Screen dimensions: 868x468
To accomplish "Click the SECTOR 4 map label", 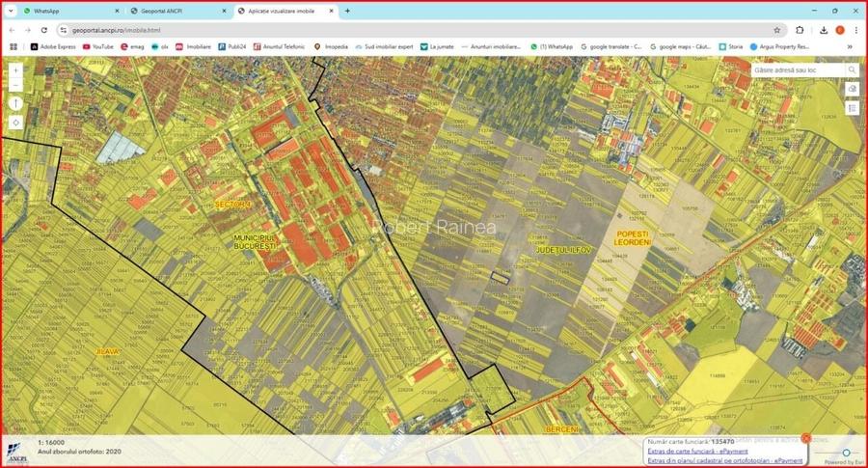I will tap(232, 205).
